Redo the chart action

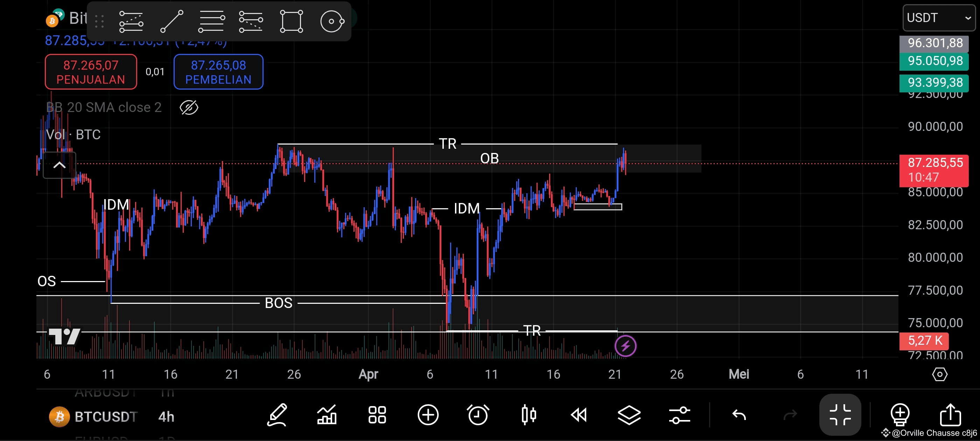tap(790, 415)
